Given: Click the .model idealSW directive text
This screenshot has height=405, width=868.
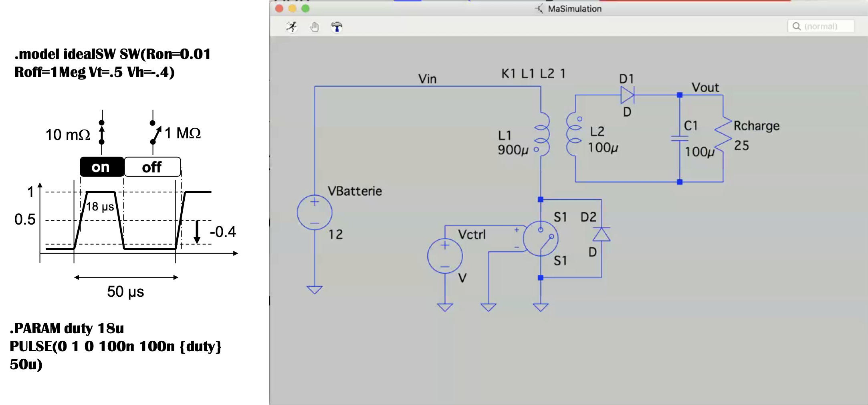Looking at the screenshot, I should coord(113,63).
